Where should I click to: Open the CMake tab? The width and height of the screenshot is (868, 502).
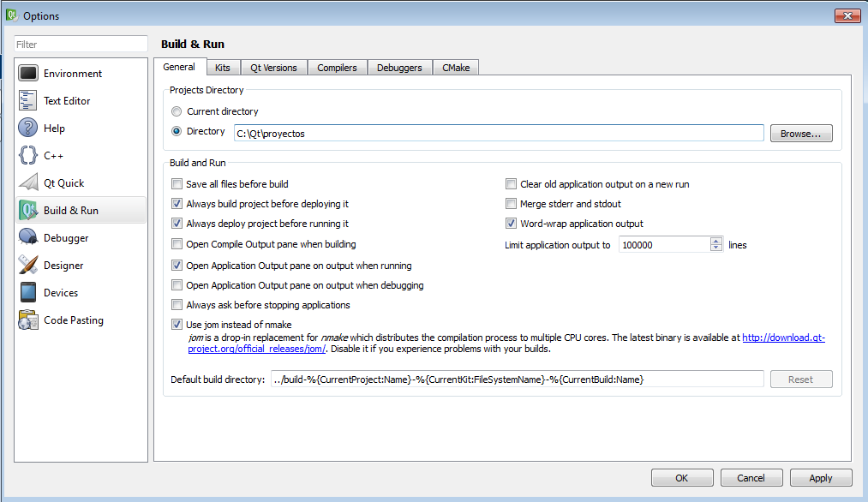click(x=456, y=68)
